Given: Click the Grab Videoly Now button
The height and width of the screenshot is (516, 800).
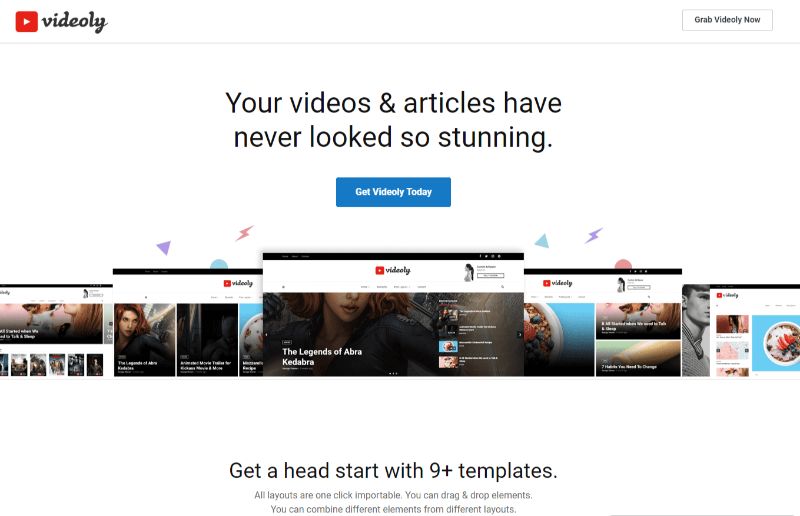Looking at the screenshot, I should [x=727, y=20].
